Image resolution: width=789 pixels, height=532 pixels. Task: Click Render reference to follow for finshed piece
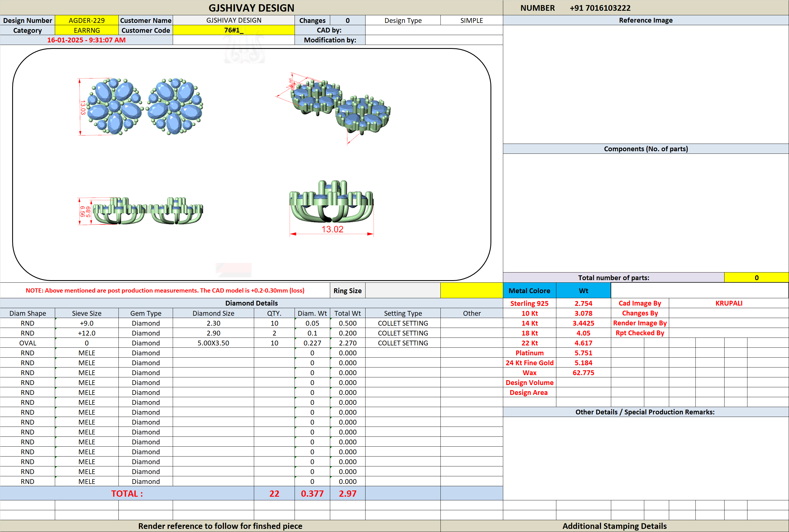(220, 526)
